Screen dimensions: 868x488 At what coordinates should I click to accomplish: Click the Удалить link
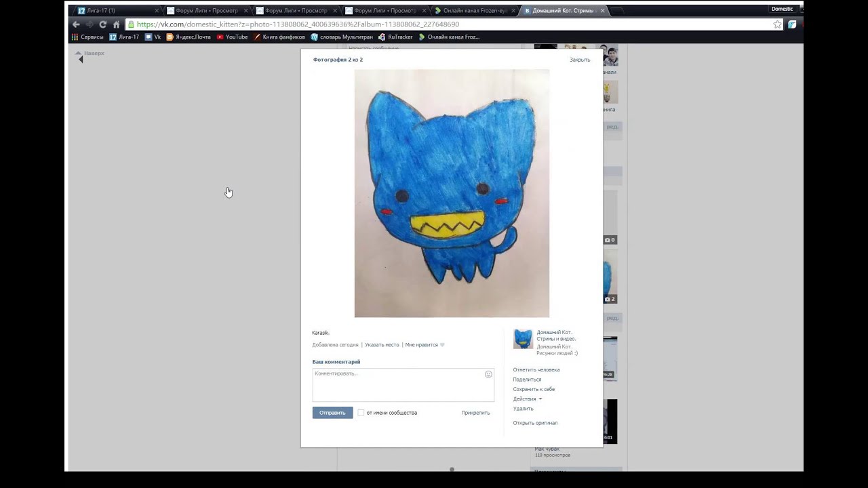coord(523,409)
